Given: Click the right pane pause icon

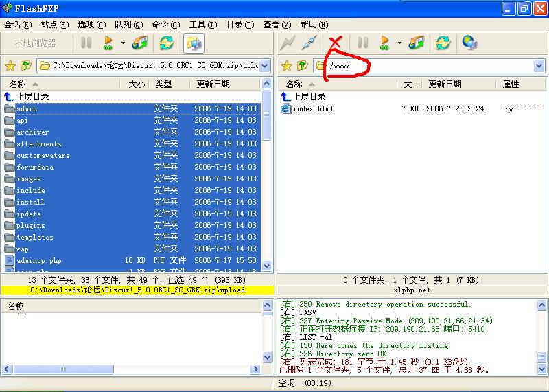Looking at the screenshot, I should [x=363, y=43].
